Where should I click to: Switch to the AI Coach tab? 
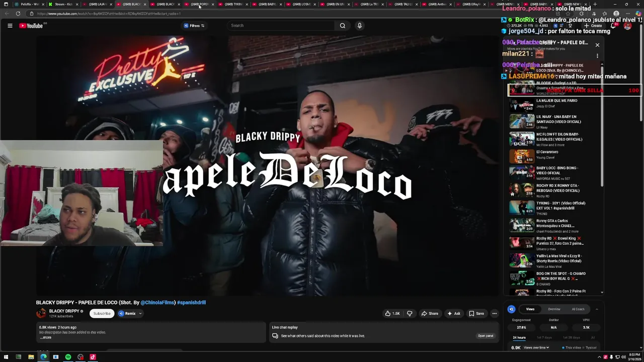578,309
